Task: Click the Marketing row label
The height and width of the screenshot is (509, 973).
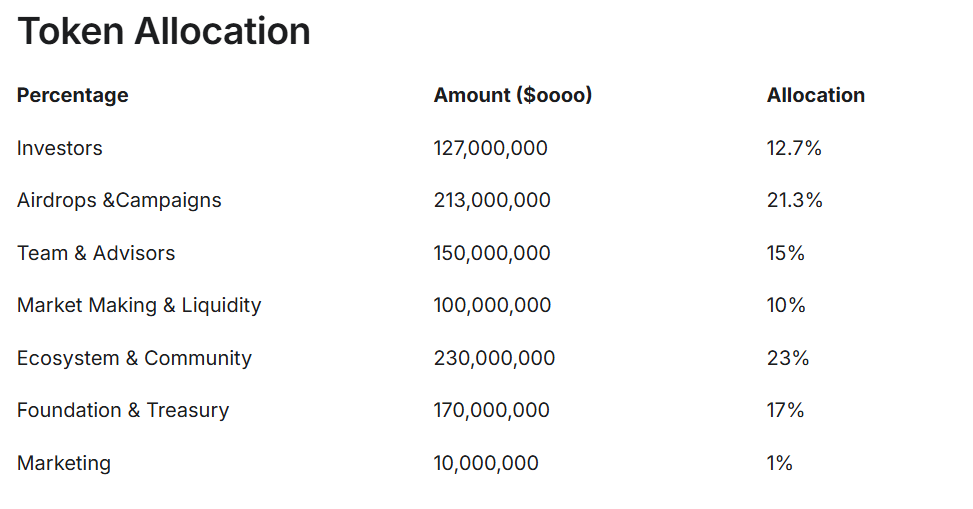Action: pyautogui.click(x=64, y=463)
